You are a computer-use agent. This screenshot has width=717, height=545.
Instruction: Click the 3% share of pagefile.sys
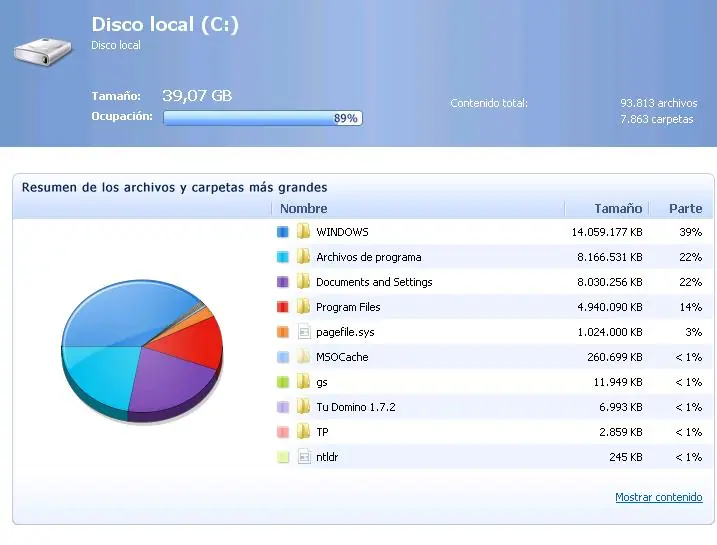[x=694, y=332]
